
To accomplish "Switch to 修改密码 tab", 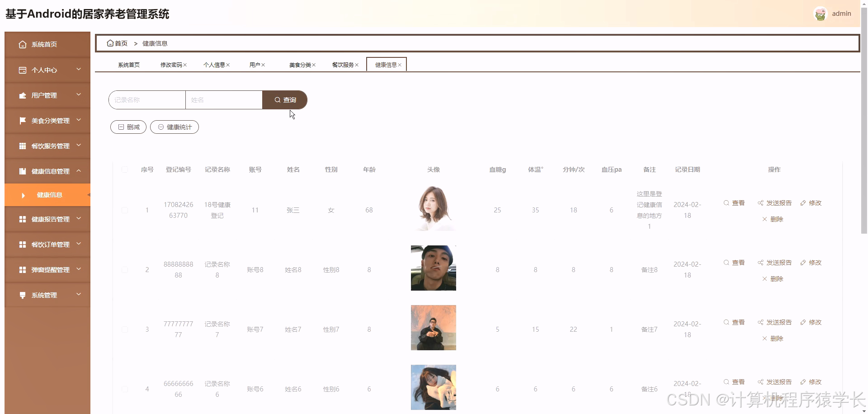I will [x=171, y=65].
